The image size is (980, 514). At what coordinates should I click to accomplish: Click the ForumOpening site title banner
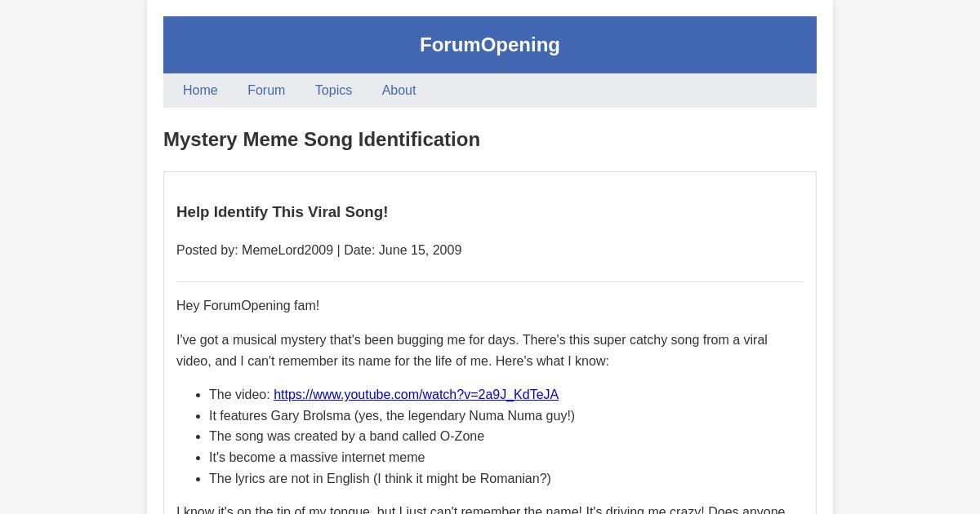[489, 44]
